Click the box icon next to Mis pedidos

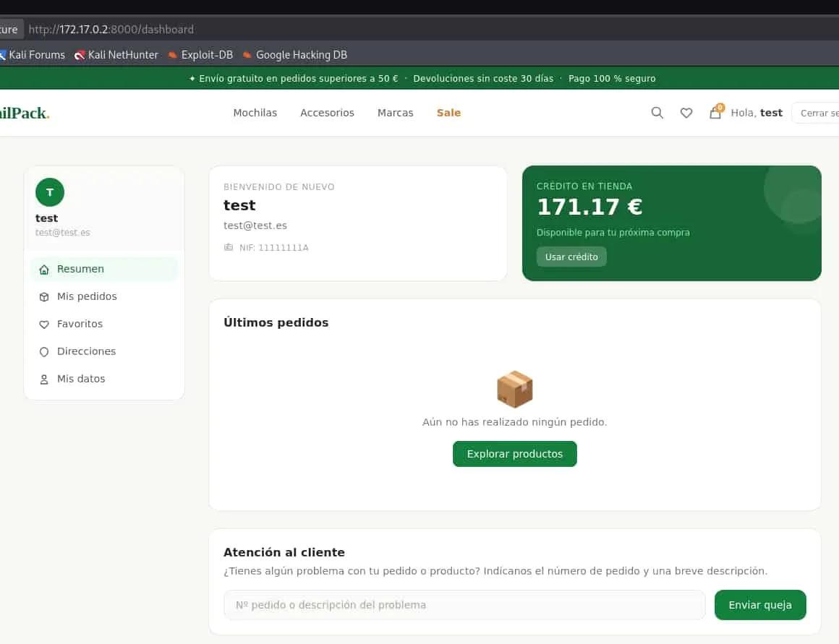(x=44, y=297)
